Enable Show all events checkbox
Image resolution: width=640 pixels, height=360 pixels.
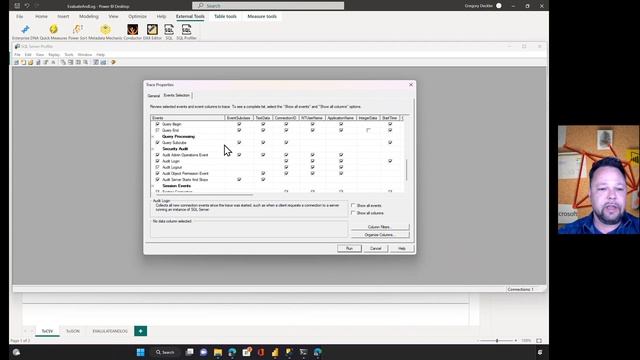353,206
